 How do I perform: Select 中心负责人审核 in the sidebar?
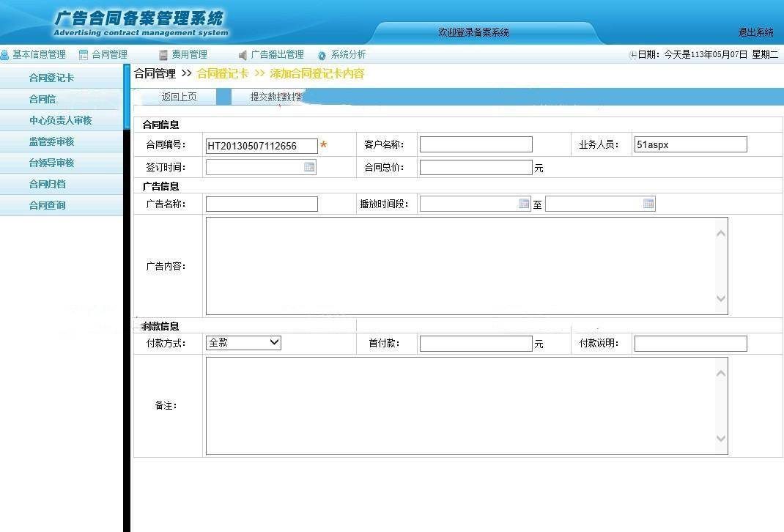pos(60,120)
